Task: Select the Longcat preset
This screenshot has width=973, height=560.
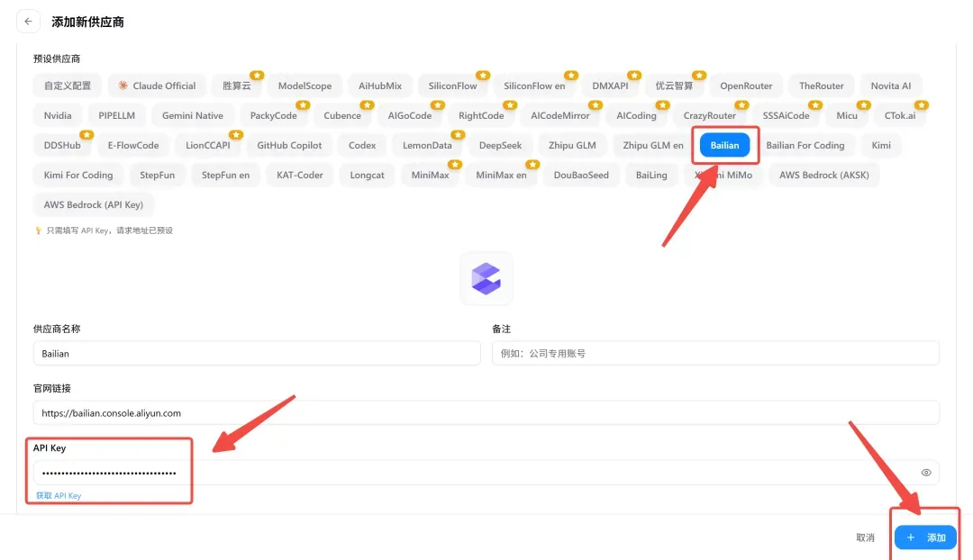Action: point(367,175)
